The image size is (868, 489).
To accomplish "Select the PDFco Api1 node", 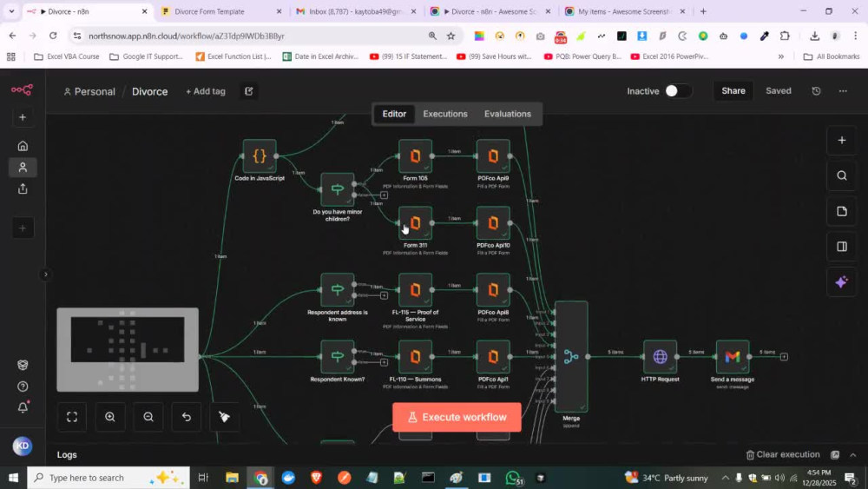I will click(493, 357).
